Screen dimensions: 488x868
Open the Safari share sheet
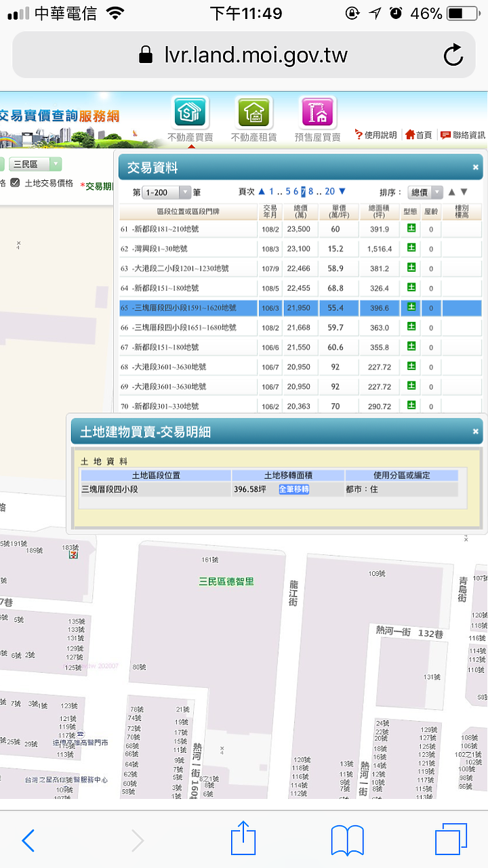[x=243, y=839]
